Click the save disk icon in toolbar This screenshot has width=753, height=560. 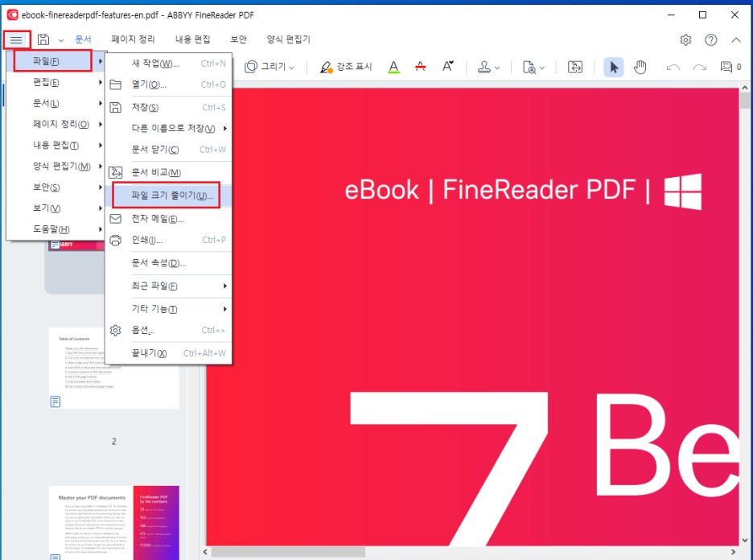pyautogui.click(x=43, y=39)
